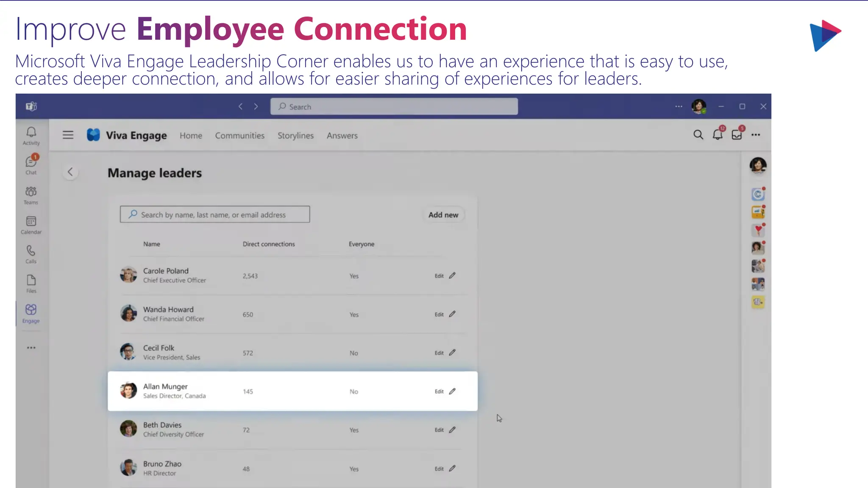This screenshot has height=488, width=868.
Task: Click the back chevron next to Manage leaders
Action: [x=70, y=172]
